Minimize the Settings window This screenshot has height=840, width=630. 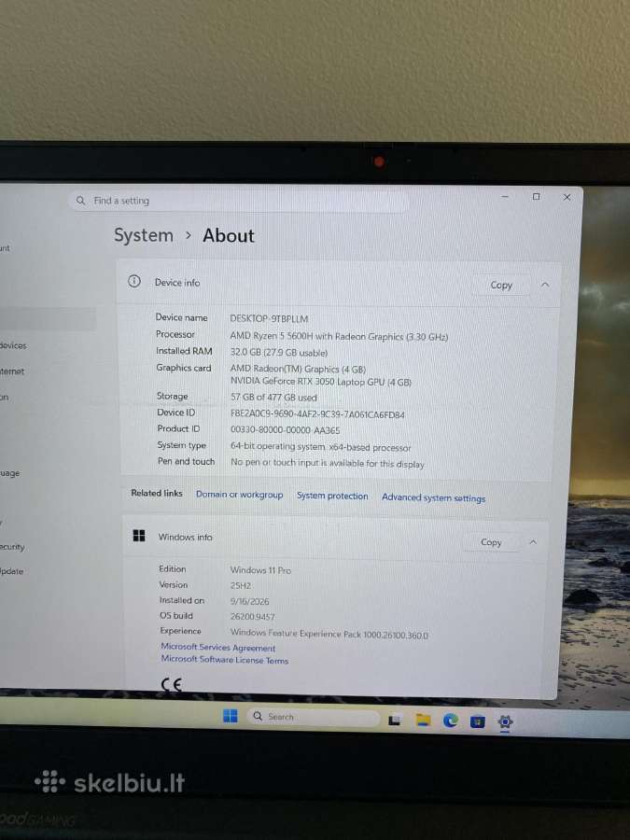click(x=505, y=197)
